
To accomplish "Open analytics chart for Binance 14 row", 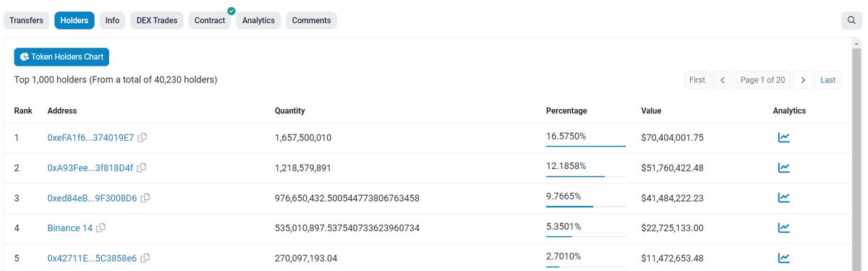I will [x=783, y=228].
